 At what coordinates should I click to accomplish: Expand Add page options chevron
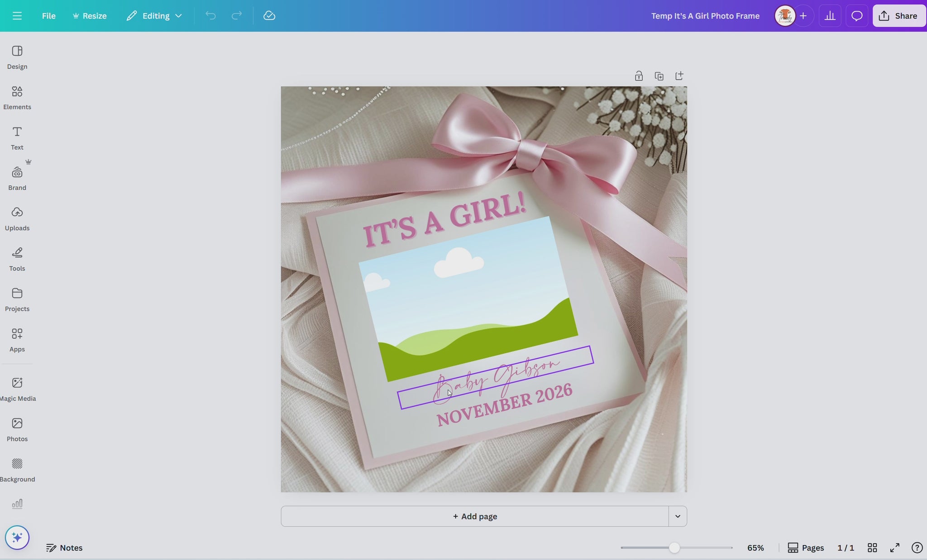pyautogui.click(x=678, y=516)
